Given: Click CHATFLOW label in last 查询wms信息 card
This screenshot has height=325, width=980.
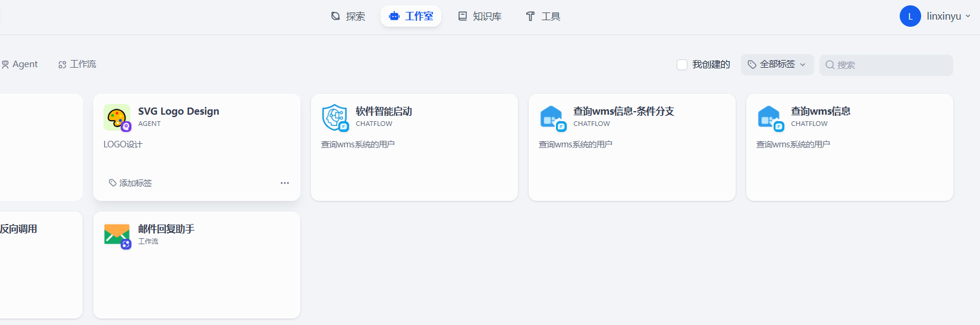Looking at the screenshot, I should (x=809, y=124).
